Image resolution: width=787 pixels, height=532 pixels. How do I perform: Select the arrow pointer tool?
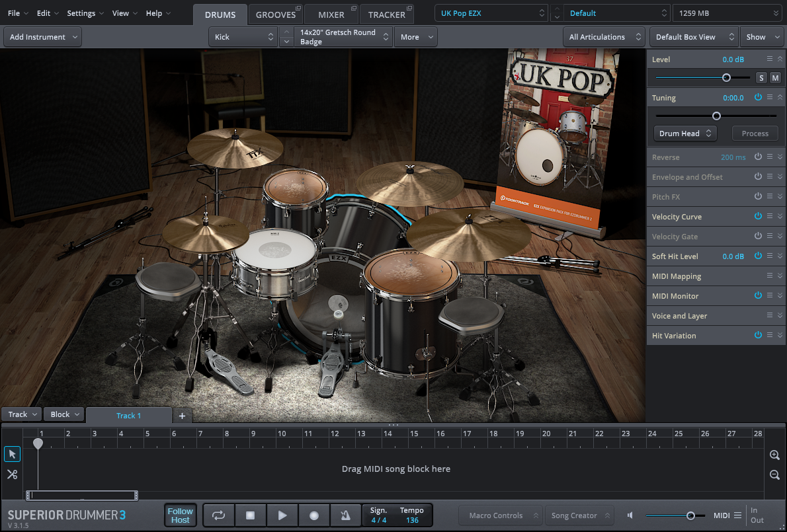12,454
